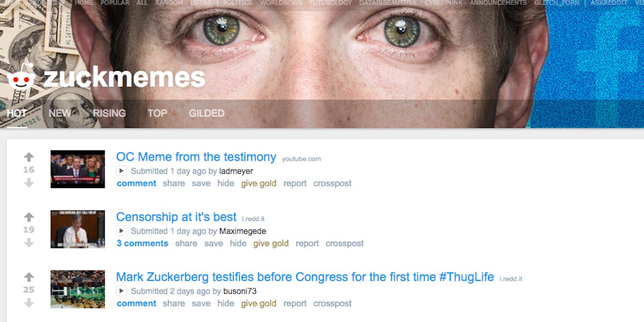Switch to the RISING tab
Viewport: 644px width, 322px height.
pos(109,113)
